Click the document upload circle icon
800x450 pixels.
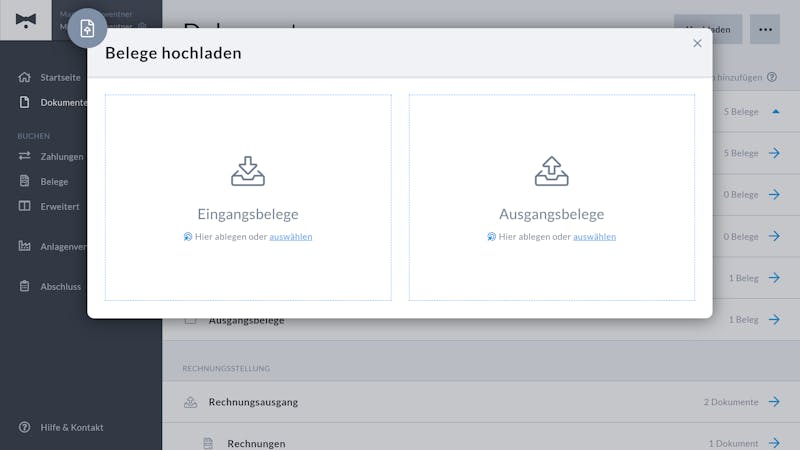tap(87, 28)
